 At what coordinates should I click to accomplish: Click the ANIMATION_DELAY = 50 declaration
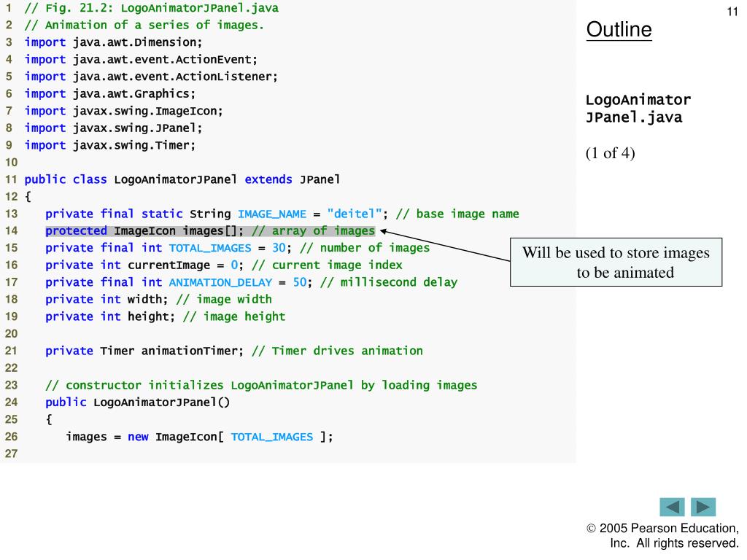[x=251, y=282]
